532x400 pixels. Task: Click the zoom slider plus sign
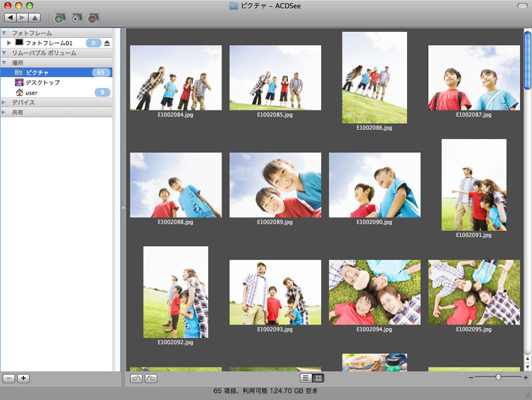coord(525,377)
